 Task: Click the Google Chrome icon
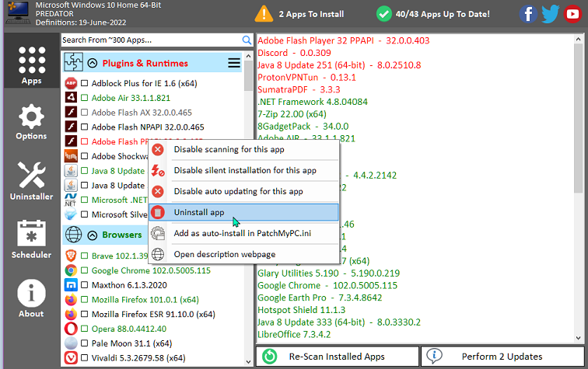tap(71, 270)
